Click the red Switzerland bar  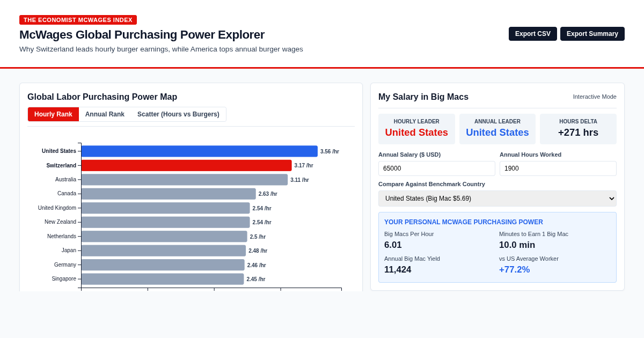click(186, 165)
